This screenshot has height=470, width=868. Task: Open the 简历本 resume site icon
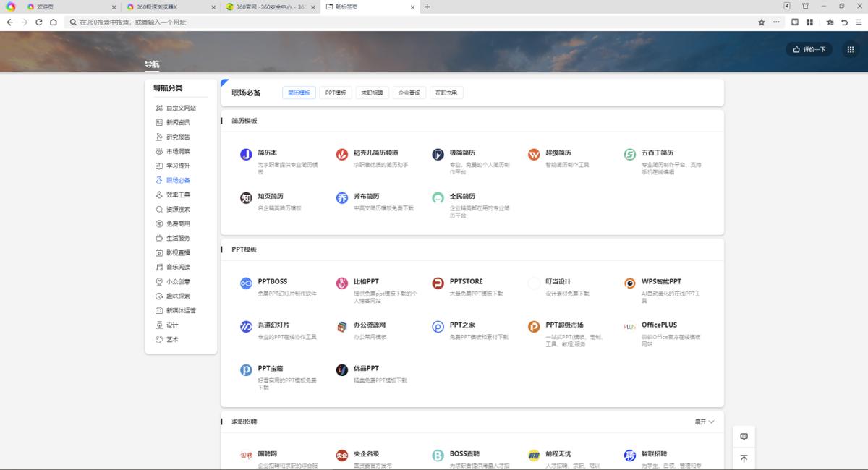[246, 155]
